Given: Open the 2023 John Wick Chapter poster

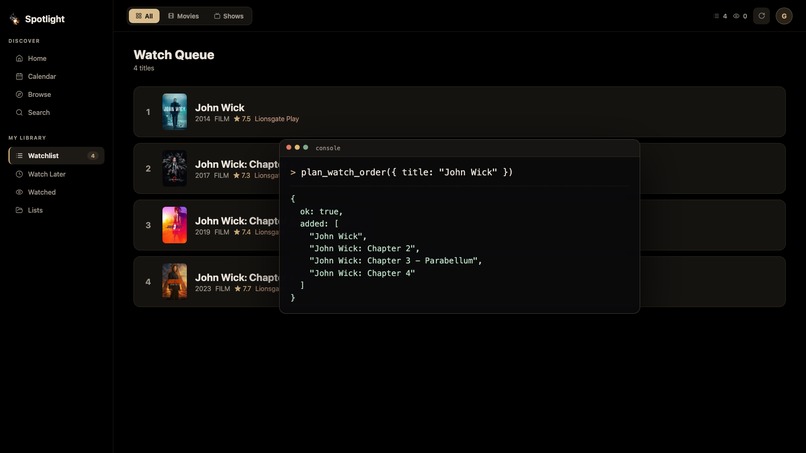Looking at the screenshot, I should pos(175,281).
